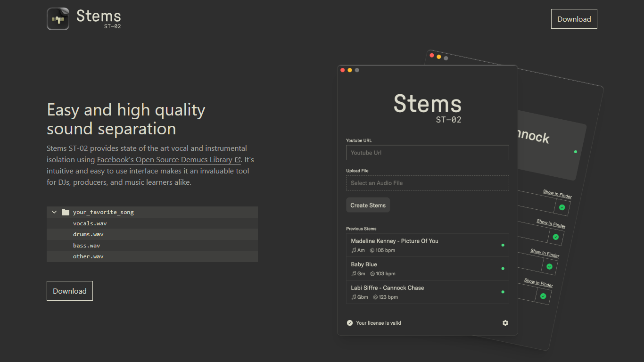Click the gray dot of front Stems window

click(357, 70)
